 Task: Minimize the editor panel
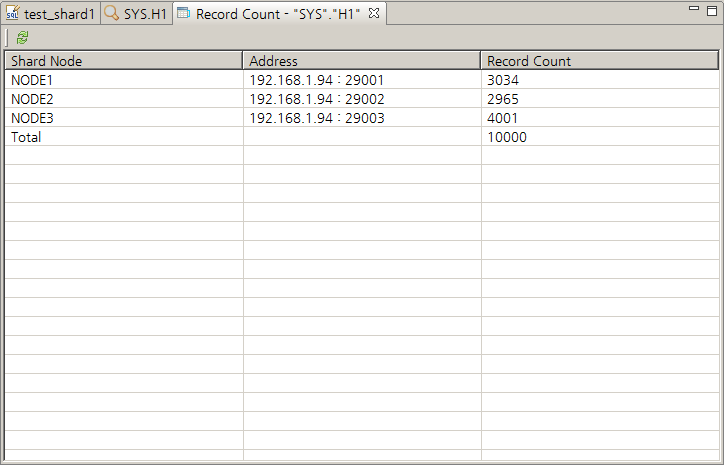point(696,9)
